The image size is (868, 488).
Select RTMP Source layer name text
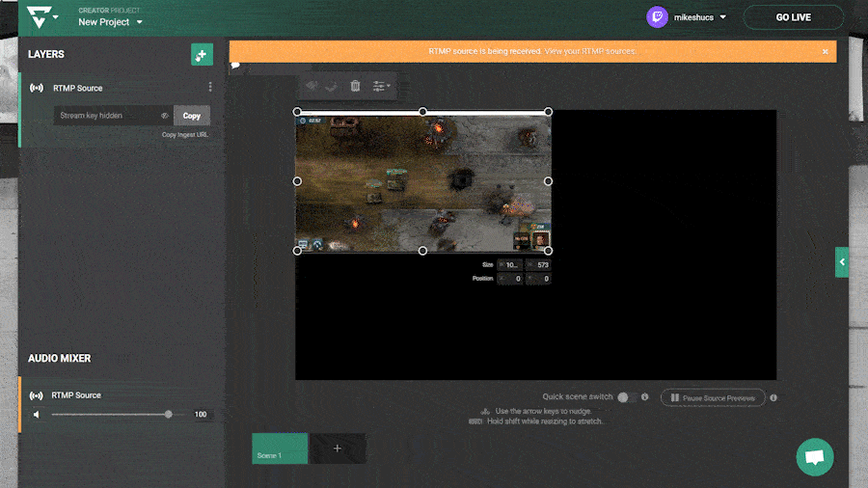(x=77, y=88)
